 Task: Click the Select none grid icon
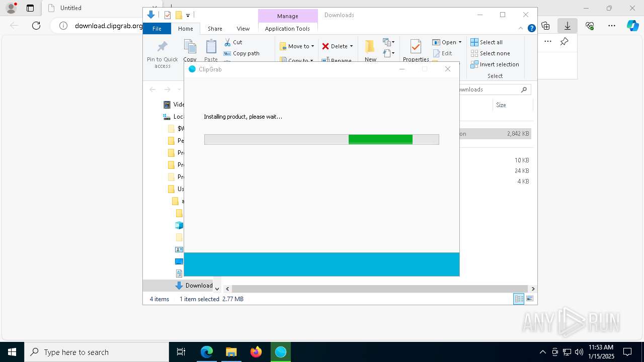(474, 53)
